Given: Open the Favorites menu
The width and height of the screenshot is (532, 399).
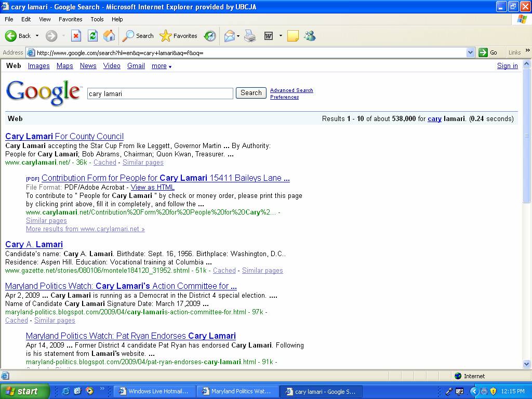Looking at the screenshot, I should tap(71, 19).
